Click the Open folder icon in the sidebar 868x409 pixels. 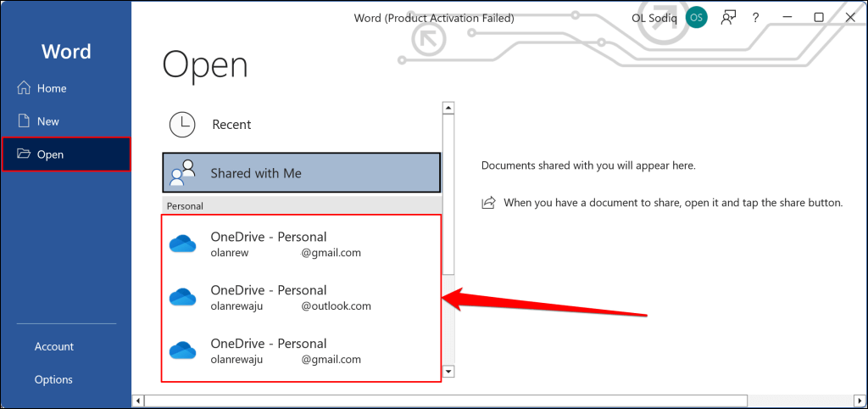(23, 154)
